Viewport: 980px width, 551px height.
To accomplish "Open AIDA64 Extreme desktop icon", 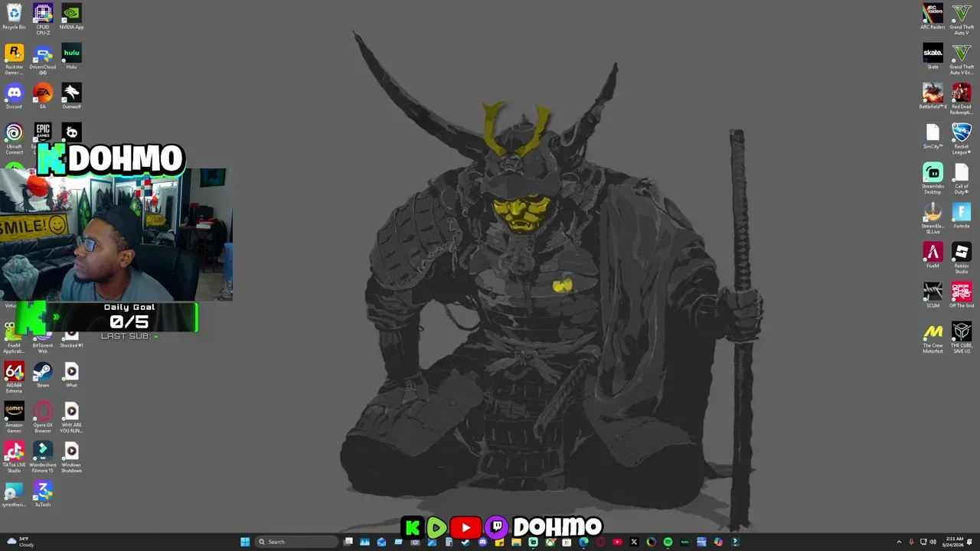I will (14, 377).
